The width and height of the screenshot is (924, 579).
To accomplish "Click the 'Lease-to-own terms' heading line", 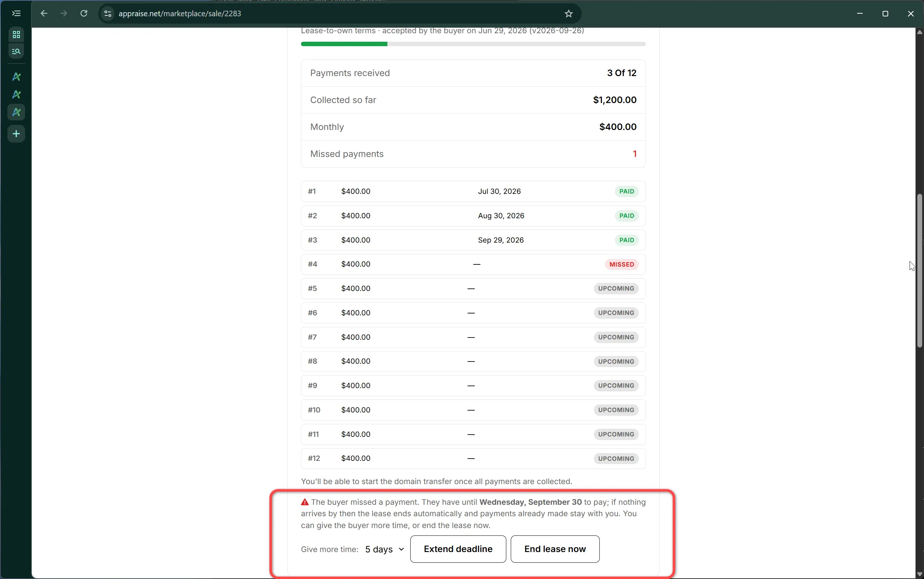I will (x=442, y=31).
